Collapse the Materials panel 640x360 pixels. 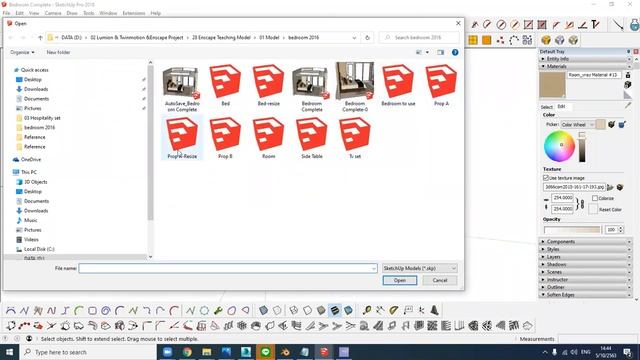585,66
